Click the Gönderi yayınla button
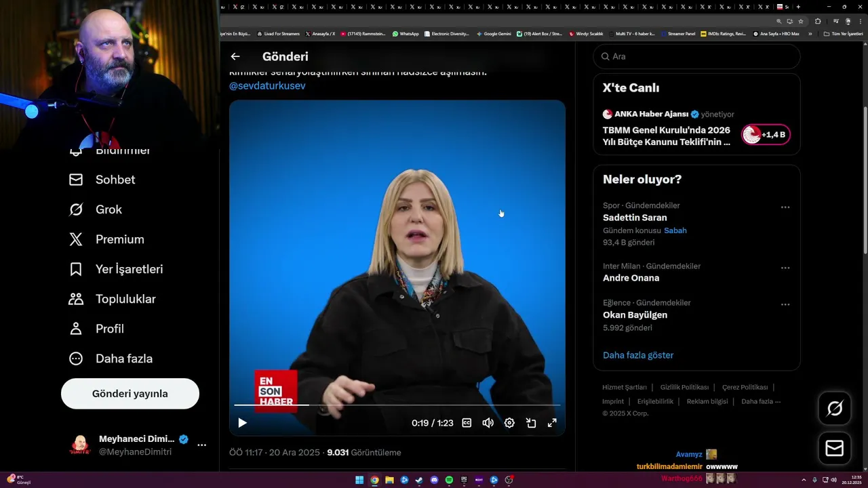This screenshot has height=488, width=868. (x=130, y=394)
